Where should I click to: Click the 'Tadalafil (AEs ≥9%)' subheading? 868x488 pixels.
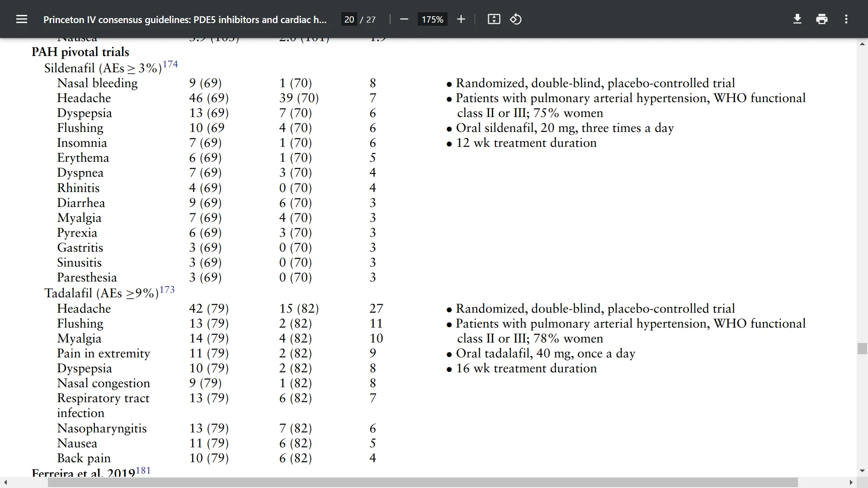click(x=102, y=294)
